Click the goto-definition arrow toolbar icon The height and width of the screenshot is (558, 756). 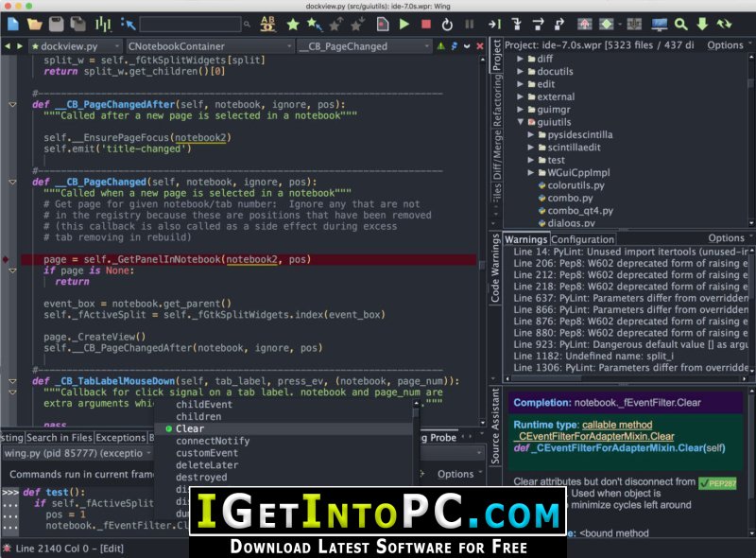128,24
